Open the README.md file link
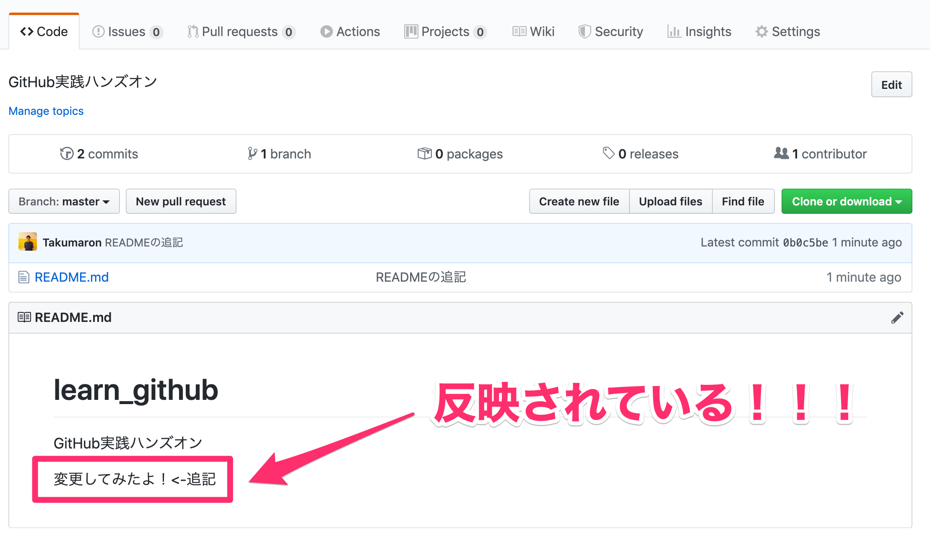This screenshot has width=930, height=560. pyautogui.click(x=72, y=277)
